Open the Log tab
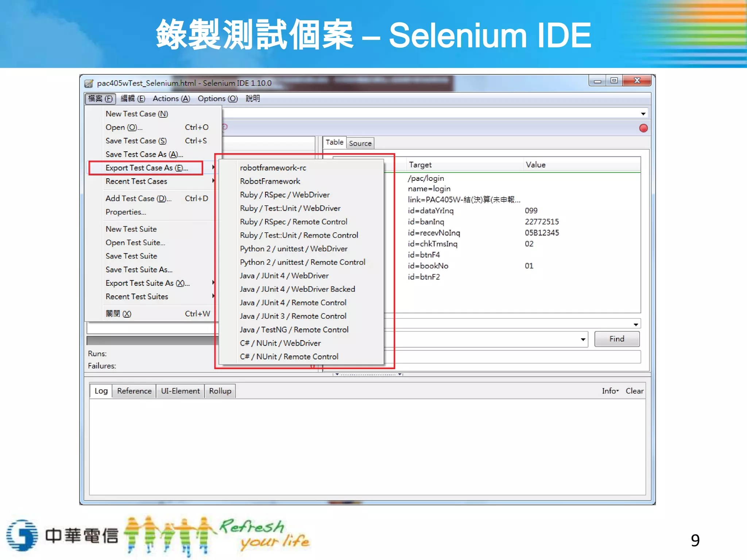 (x=101, y=391)
